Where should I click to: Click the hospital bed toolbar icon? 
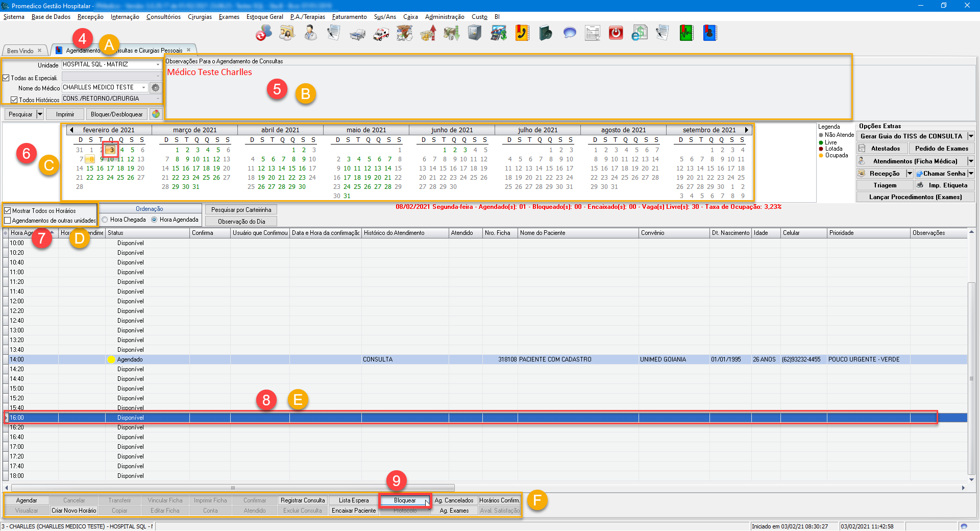[x=357, y=34]
